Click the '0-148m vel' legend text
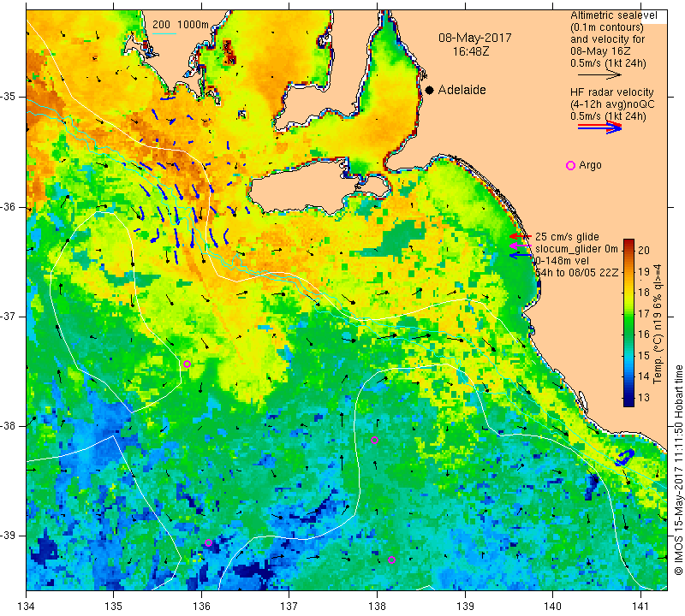This screenshot has height=616, width=685. [562, 261]
